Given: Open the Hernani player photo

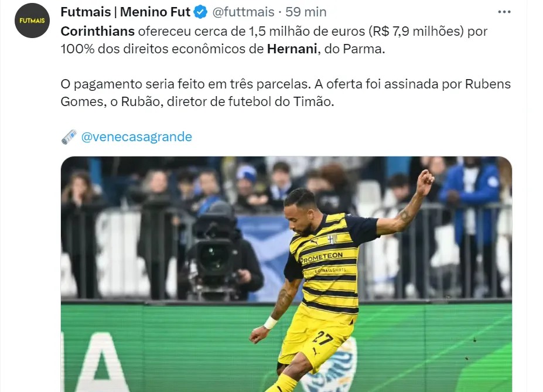Looking at the screenshot, I should coord(286,274).
